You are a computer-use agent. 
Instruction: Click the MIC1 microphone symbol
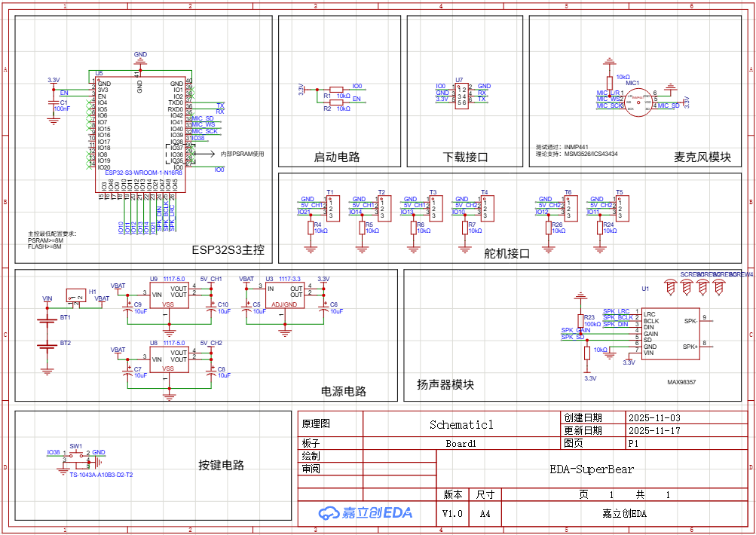coord(638,102)
